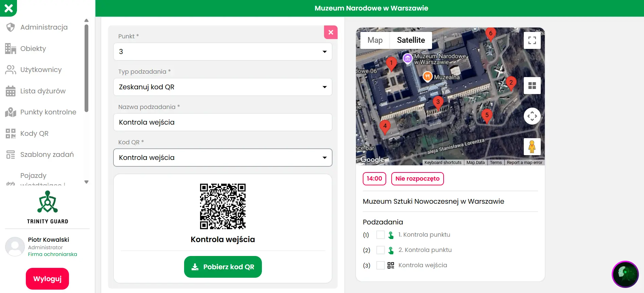
Task: Open Użytkownicy people icon
Action: pos(11,70)
